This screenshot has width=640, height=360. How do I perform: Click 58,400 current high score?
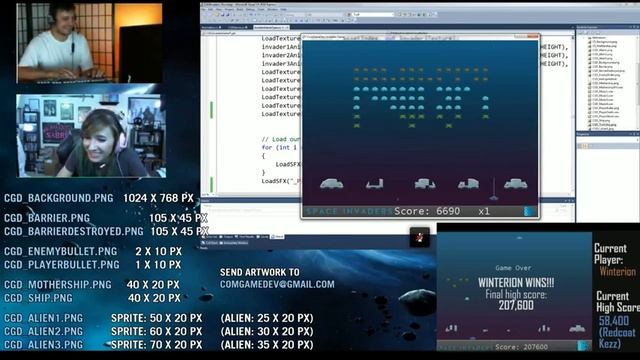coord(614,320)
